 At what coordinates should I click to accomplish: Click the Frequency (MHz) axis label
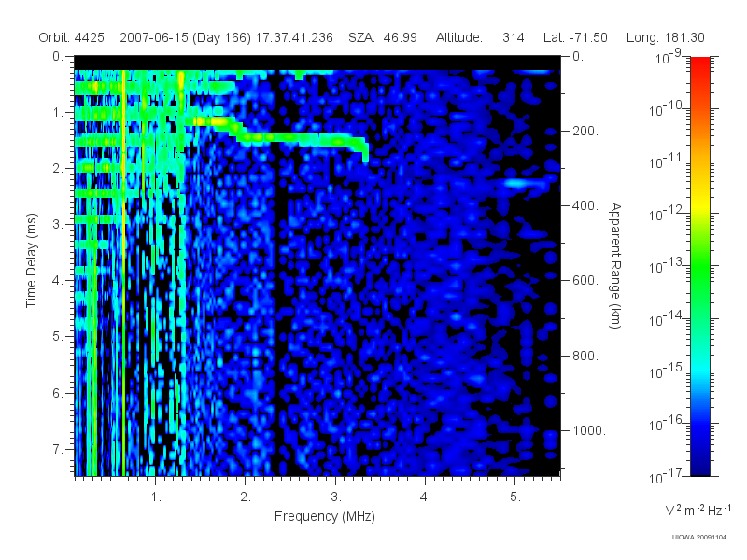(x=324, y=517)
